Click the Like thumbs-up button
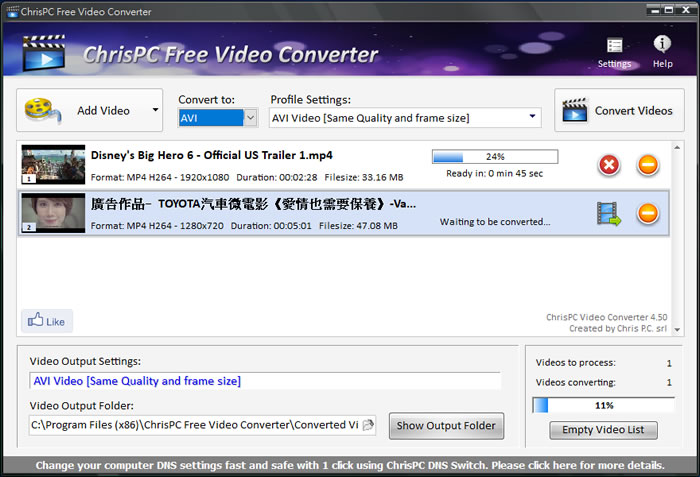Screen dimensions: 700x477 (x=47, y=322)
